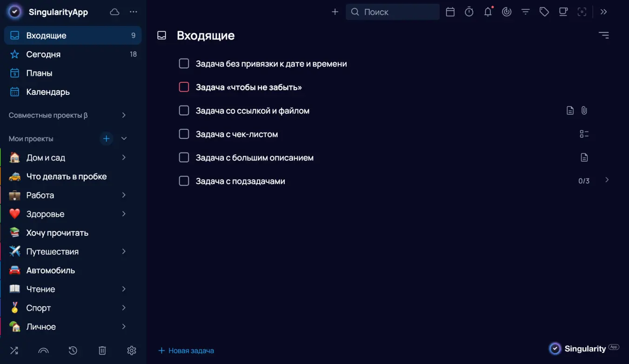Screen dimensions: 629x364
Task: Click the filter icon in top toolbar
Action: click(525, 12)
